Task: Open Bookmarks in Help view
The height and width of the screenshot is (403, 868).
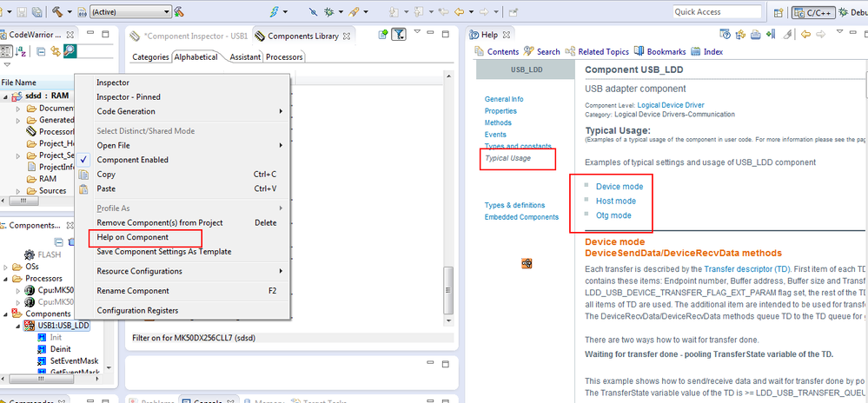Action: click(659, 51)
